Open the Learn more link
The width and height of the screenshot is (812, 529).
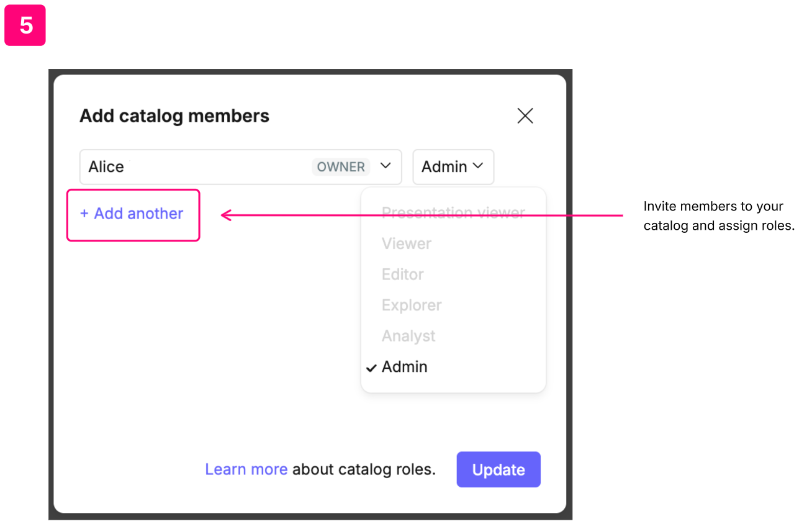[246, 469]
